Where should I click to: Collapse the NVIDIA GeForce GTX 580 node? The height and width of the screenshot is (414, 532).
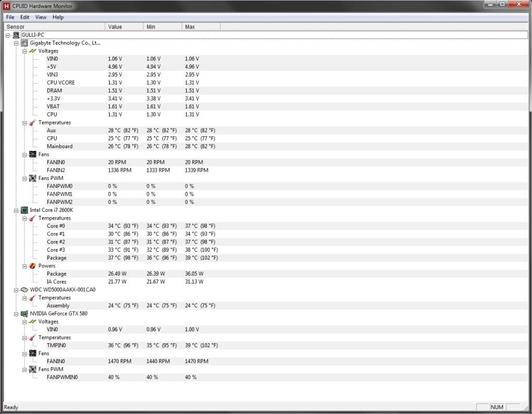pyautogui.click(x=16, y=314)
